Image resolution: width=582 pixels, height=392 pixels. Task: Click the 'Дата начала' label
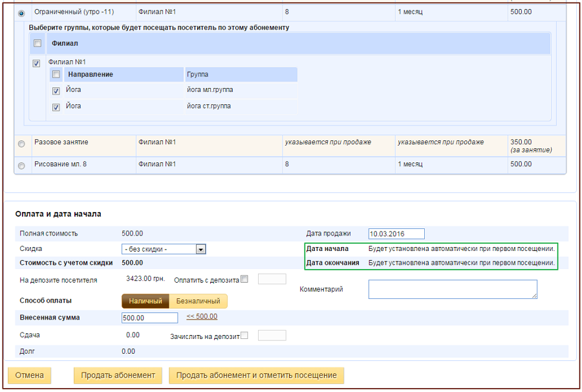click(327, 248)
